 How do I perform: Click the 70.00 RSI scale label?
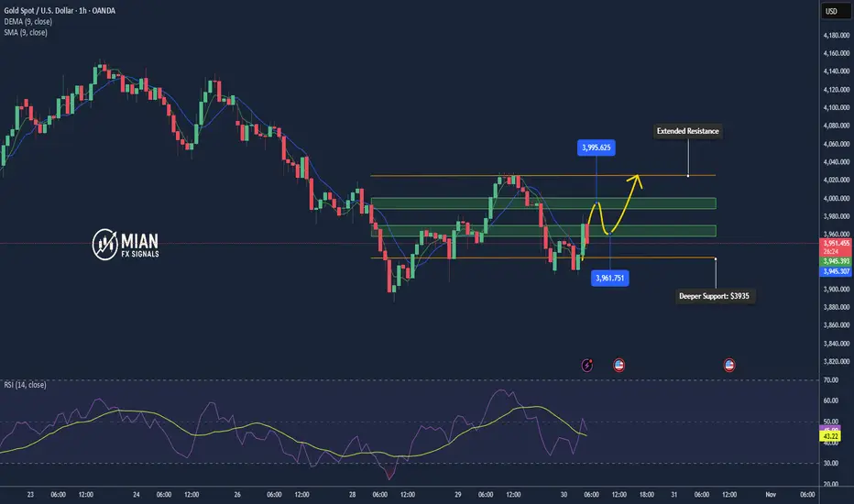830,379
